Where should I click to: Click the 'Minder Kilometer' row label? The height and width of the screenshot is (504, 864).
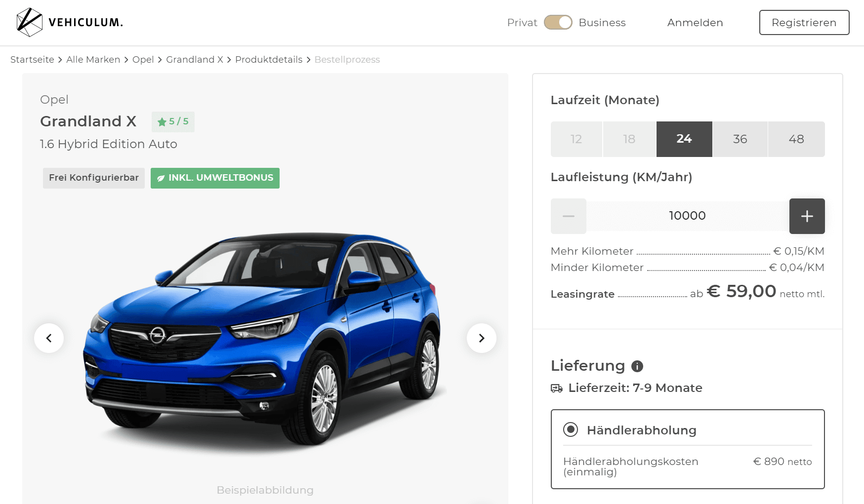pos(597,268)
